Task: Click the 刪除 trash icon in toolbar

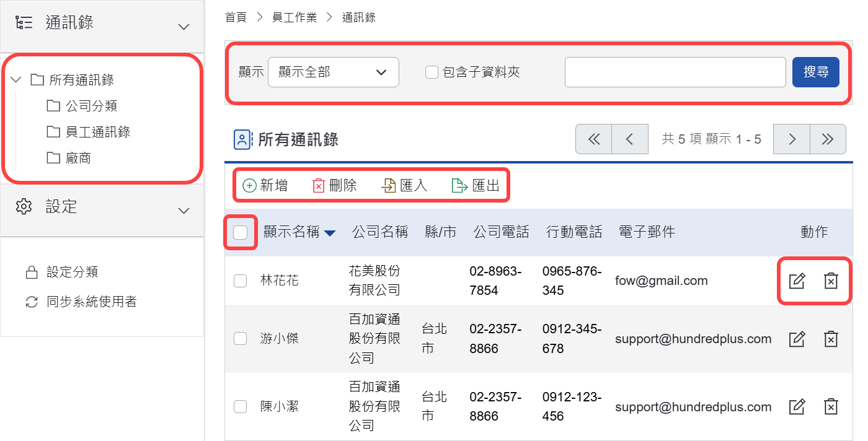Action: pyautogui.click(x=319, y=186)
